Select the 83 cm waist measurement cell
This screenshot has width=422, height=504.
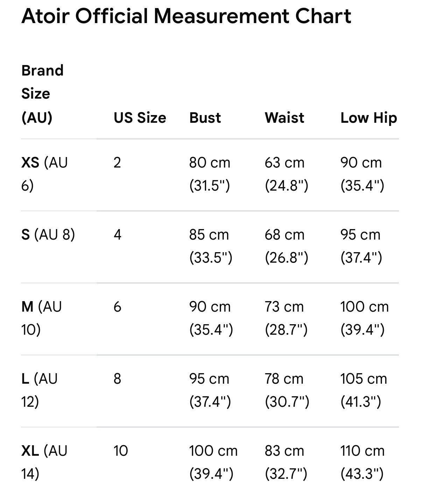pyautogui.click(x=286, y=462)
